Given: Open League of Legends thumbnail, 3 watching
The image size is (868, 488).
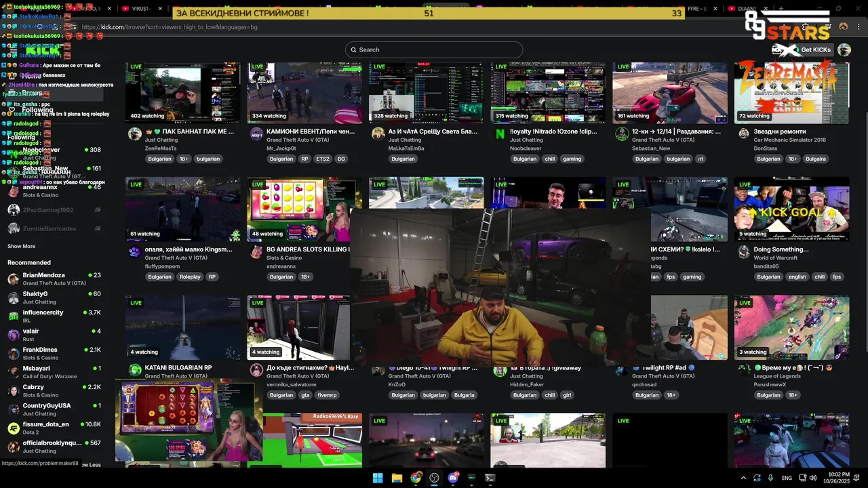Looking at the screenshot, I should tap(791, 327).
